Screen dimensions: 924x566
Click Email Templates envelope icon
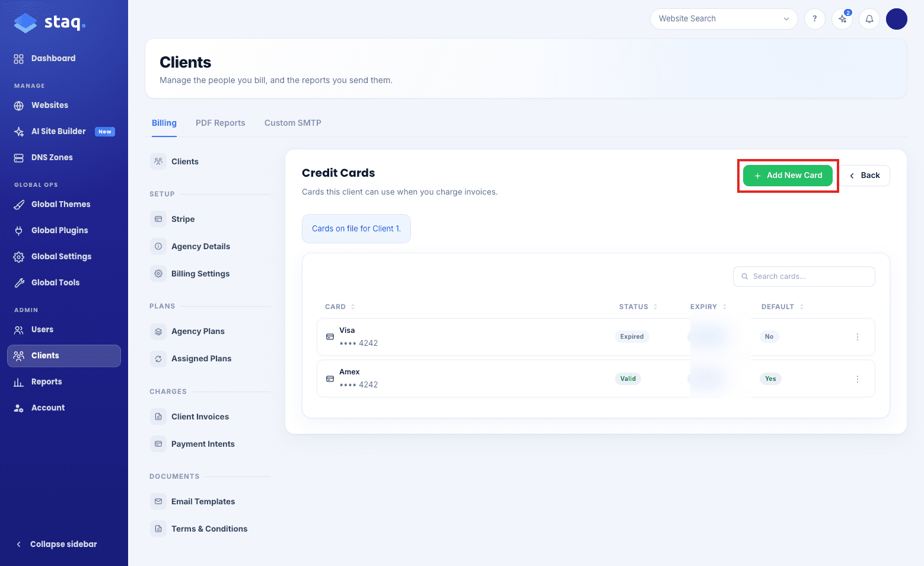click(158, 501)
